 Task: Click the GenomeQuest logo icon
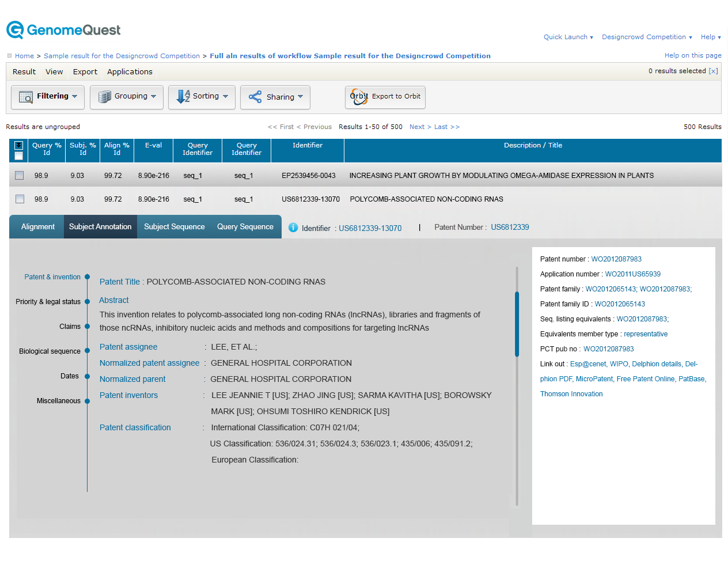15,30
